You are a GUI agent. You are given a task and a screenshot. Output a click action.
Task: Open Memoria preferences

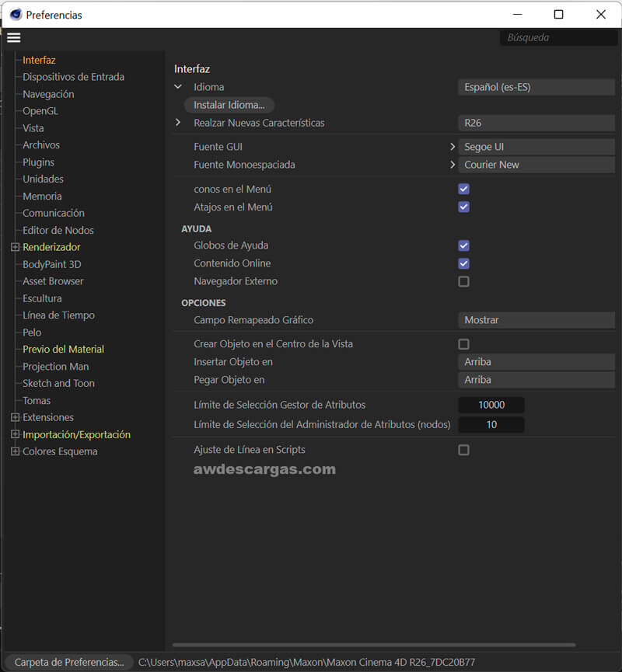pos(42,197)
